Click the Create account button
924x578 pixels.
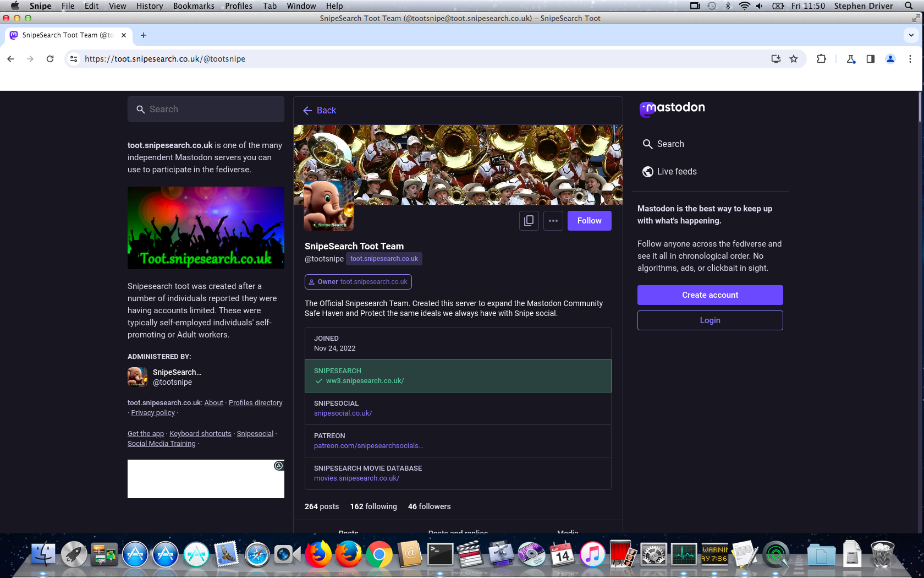point(710,295)
